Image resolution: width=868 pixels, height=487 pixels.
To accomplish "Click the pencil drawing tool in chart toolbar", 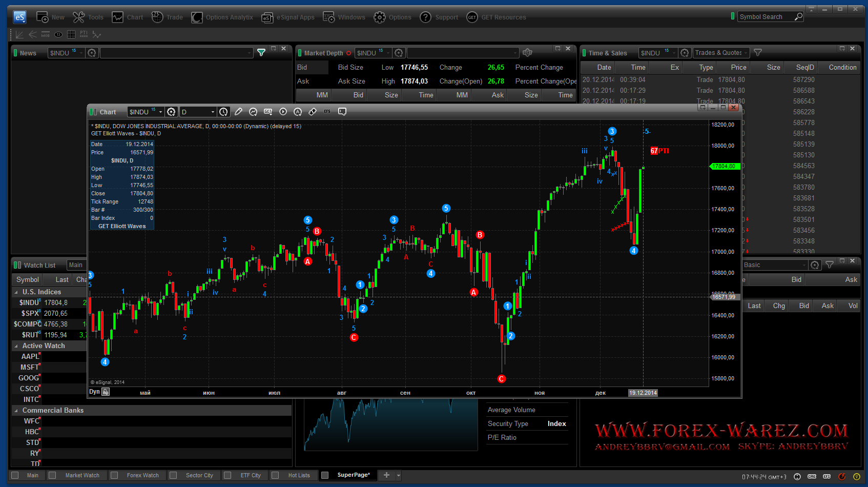I will coord(238,112).
